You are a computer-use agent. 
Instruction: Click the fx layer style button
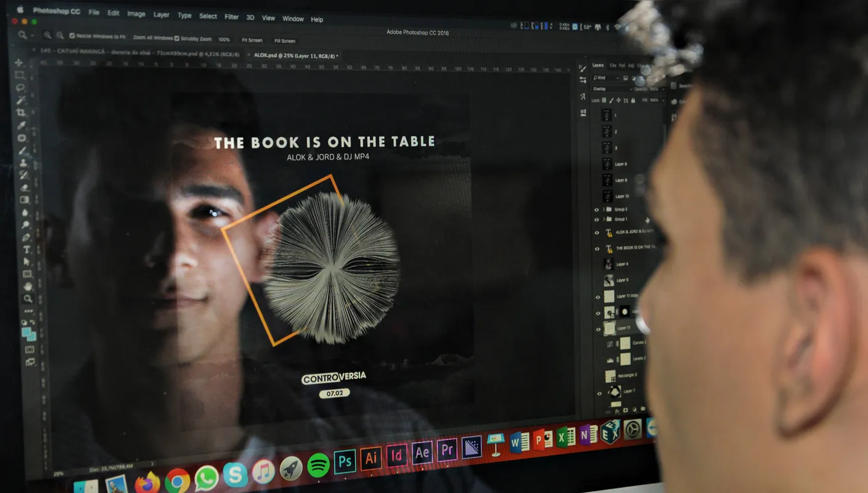pyautogui.click(x=616, y=410)
